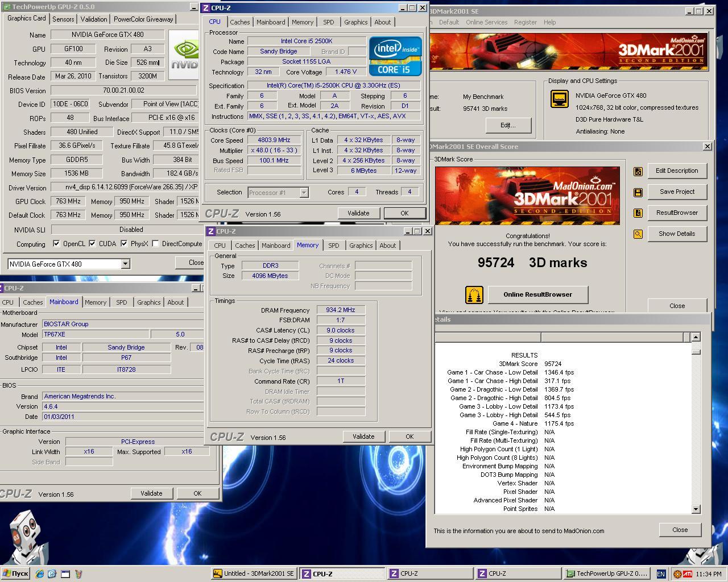Click the fourth quick launch icon

coord(78,574)
